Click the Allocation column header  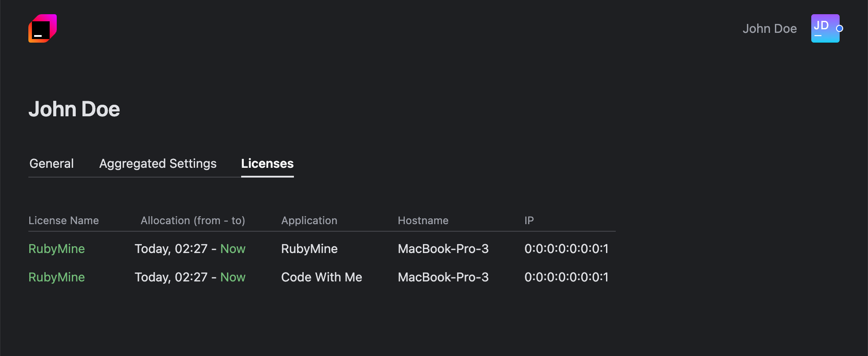192,220
